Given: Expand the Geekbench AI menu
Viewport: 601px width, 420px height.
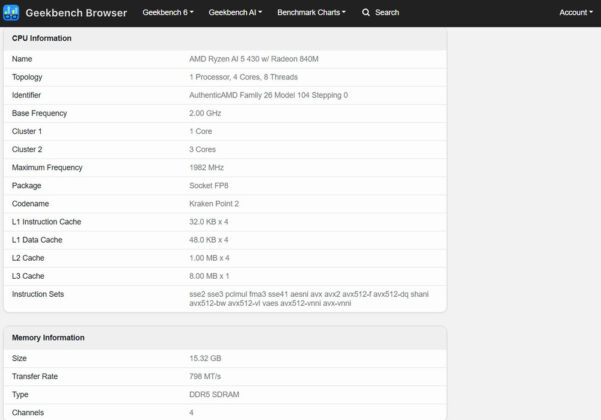Looking at the screenshot, I should [x=235, y=13].
